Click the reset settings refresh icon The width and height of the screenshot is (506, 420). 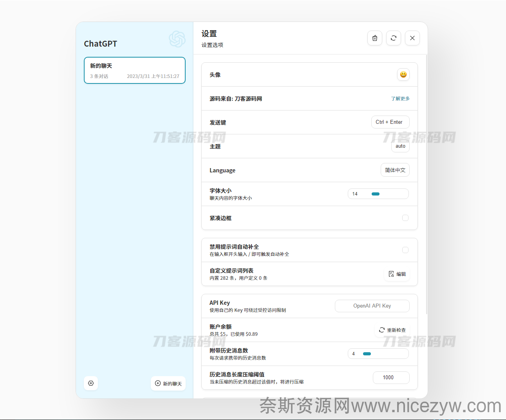point(394,38)
